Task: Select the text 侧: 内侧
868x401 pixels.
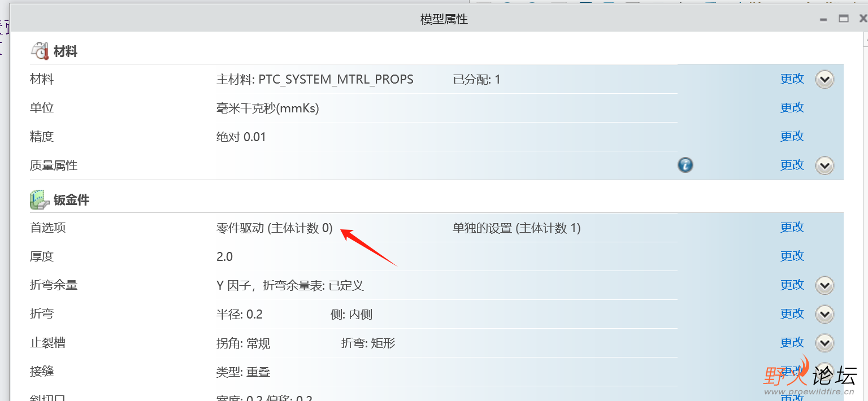Action: pos(351,315)
